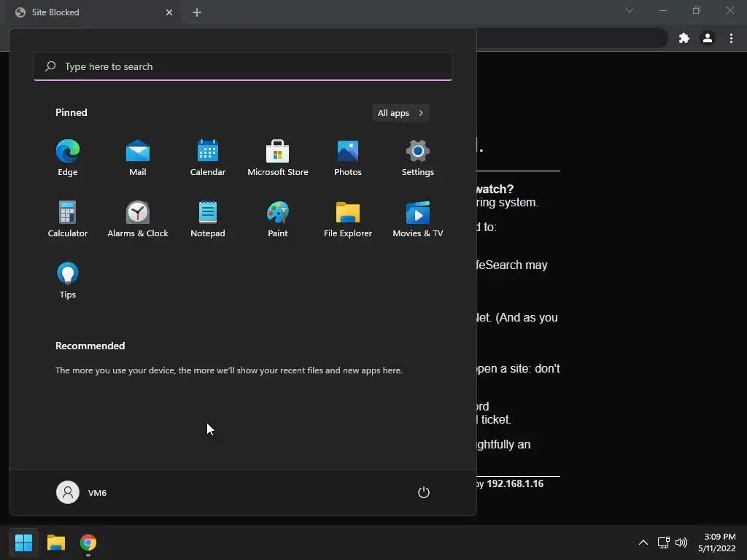The image size is (747, 560).
Task: Launch Notepad
Action: click(208, 219)
